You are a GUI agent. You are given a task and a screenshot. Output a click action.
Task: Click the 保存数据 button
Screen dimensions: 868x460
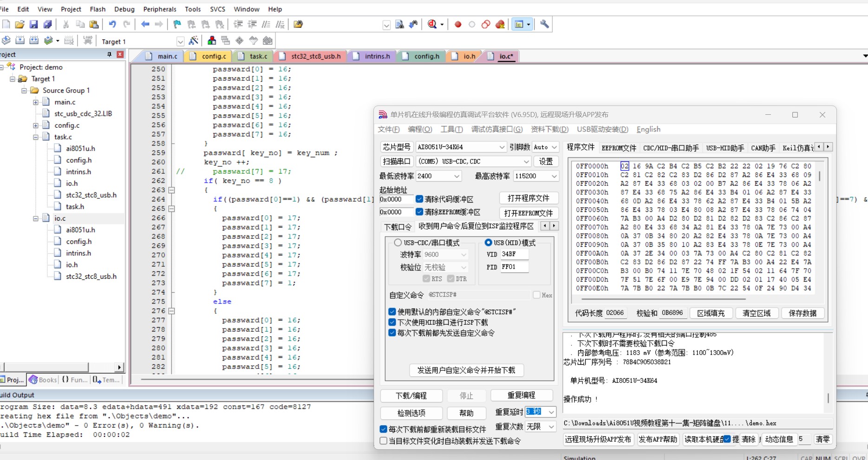pyautogui.click(x=802, y=313)
